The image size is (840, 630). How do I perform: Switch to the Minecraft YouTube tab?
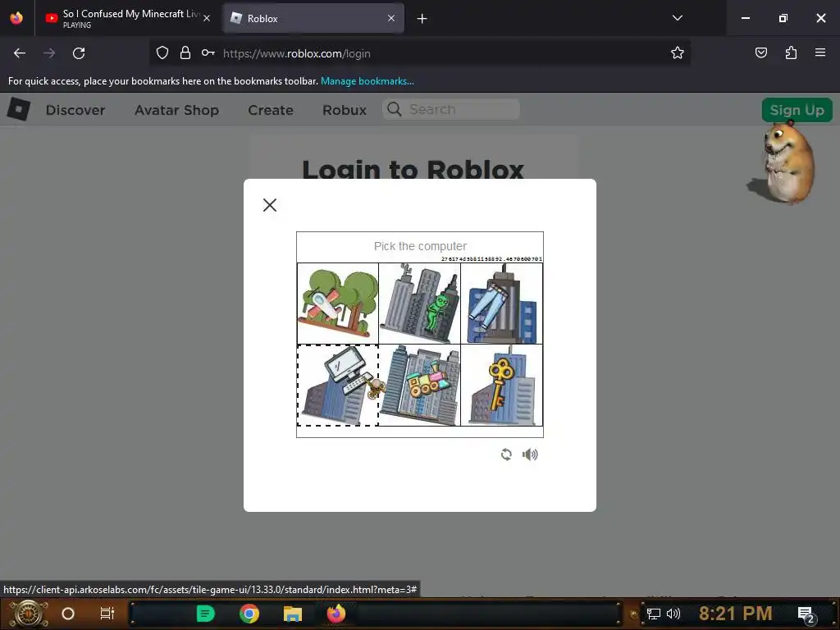pos(128,18)
